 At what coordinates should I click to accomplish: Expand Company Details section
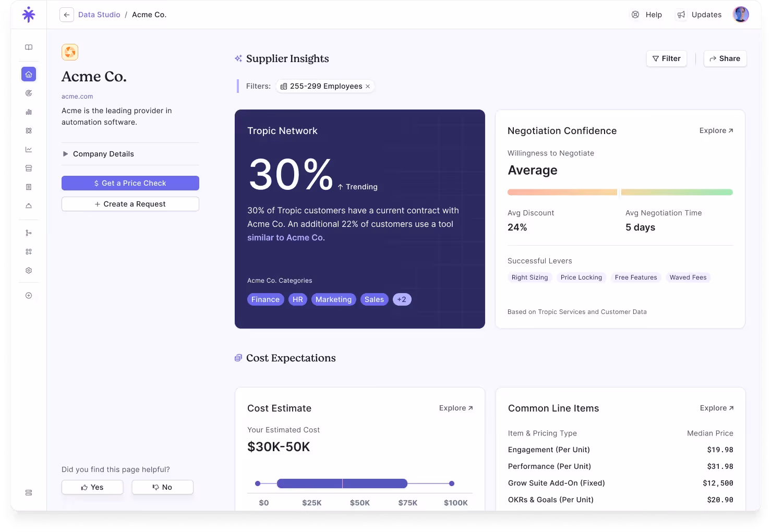click(x=130, y=154)
